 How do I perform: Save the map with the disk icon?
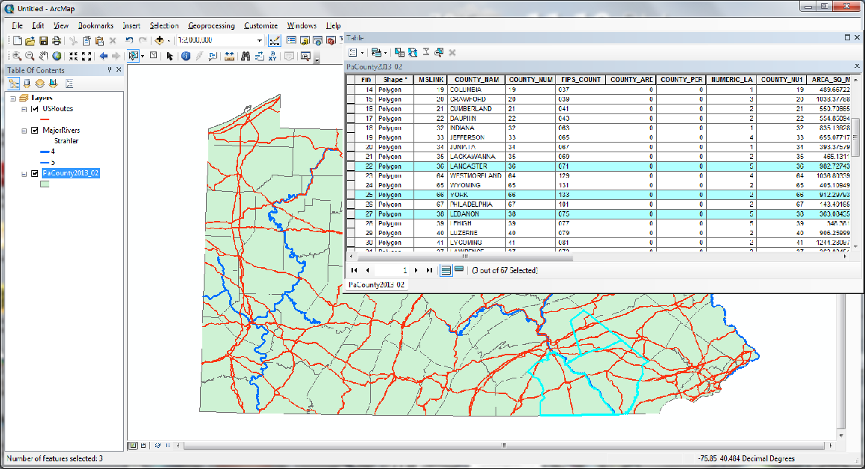43,41
